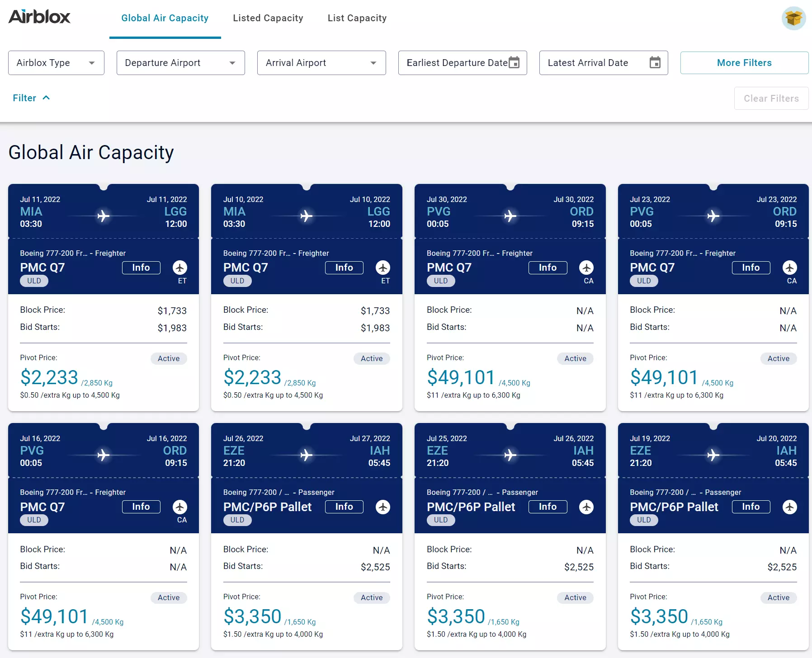Screen dimensions: 812x658
Task: Switch to the Listed Capacity tab
Action: point(268,18)
